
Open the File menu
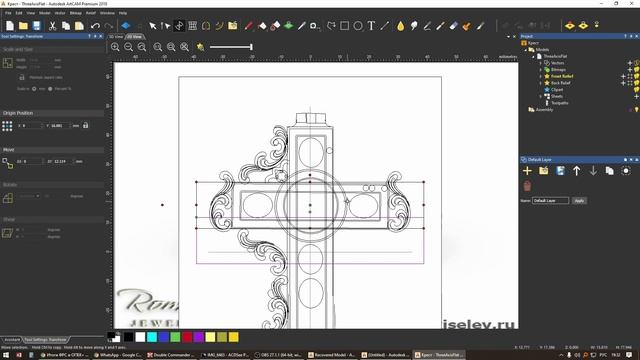coord(8,13)
